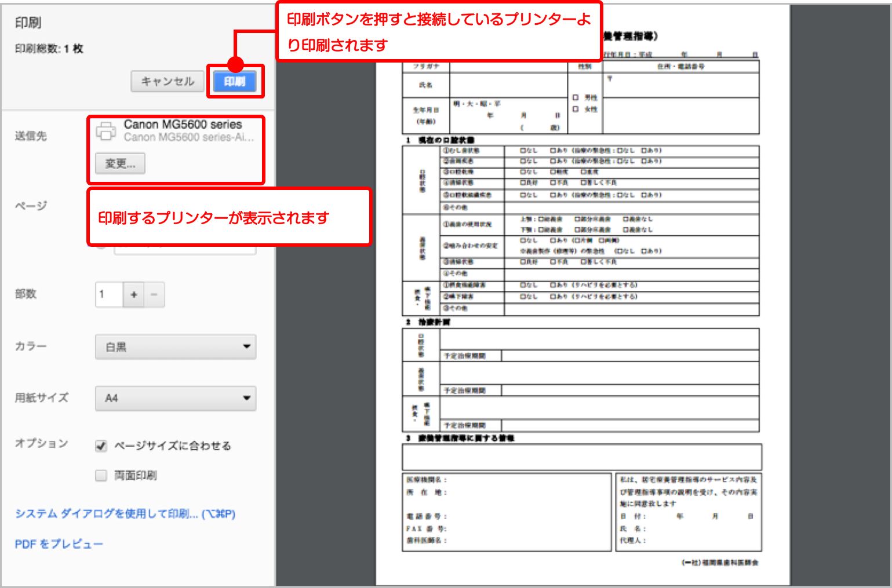The height and width of the screenshot is (588, 892).
Task: Decrease copies with the minus button
Action: 154,294
